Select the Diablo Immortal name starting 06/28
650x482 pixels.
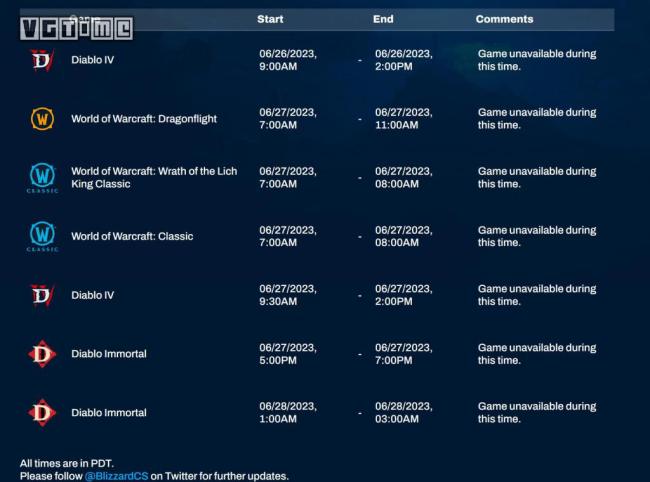109,413
